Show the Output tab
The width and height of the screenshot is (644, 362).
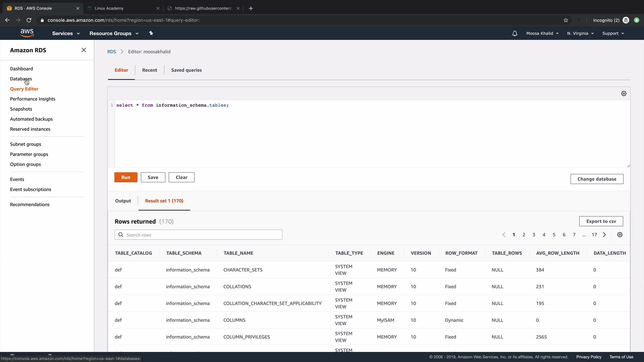(123, 201)
